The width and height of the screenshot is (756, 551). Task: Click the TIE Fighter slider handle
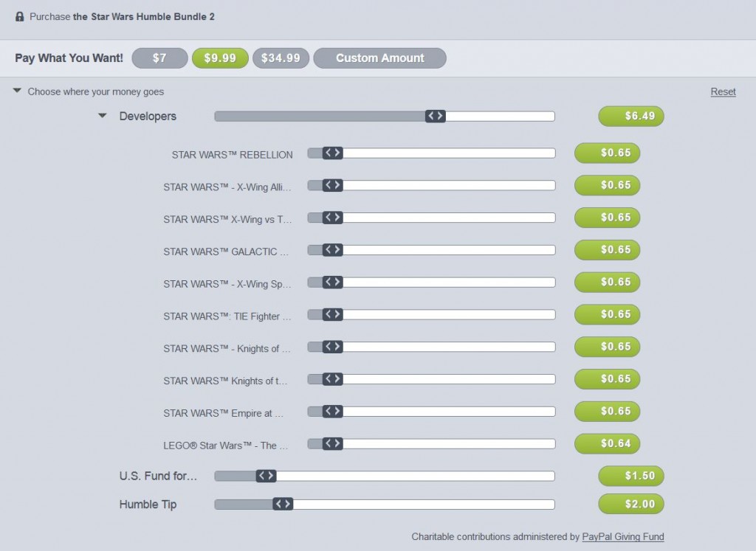(x=333, y=314)
